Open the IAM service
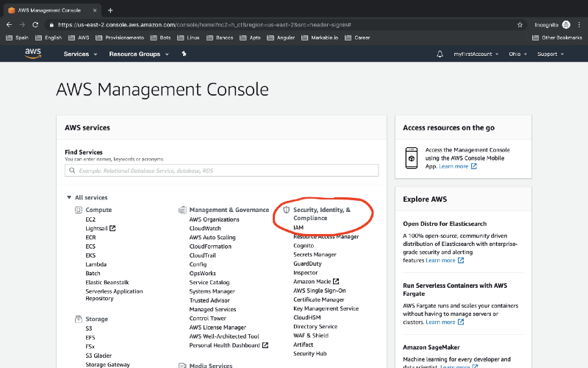Screen dimensions: 588x368 coord(298,227)
